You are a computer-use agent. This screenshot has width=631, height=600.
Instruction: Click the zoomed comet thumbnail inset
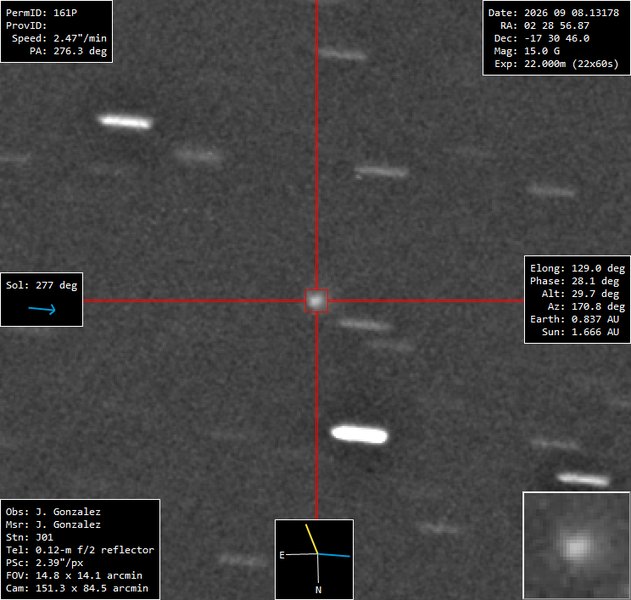[576, 545]
